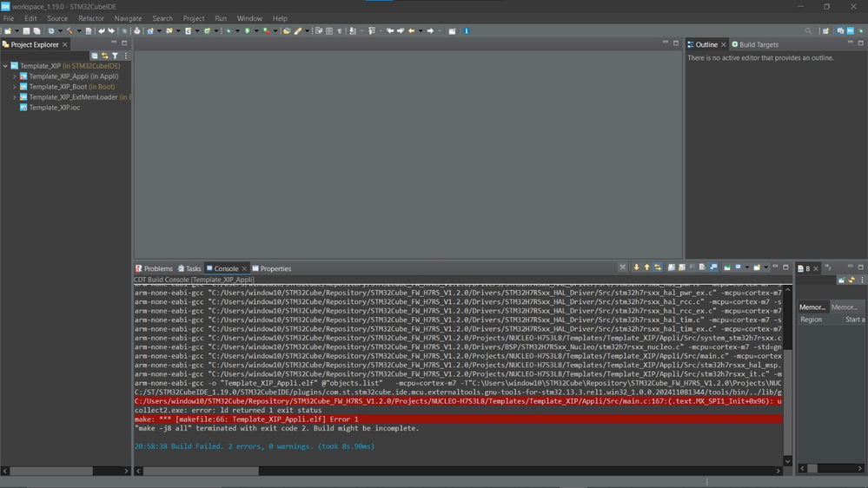
Task: Open the Open Console dropdown arrow
Action: click(766, 267)
